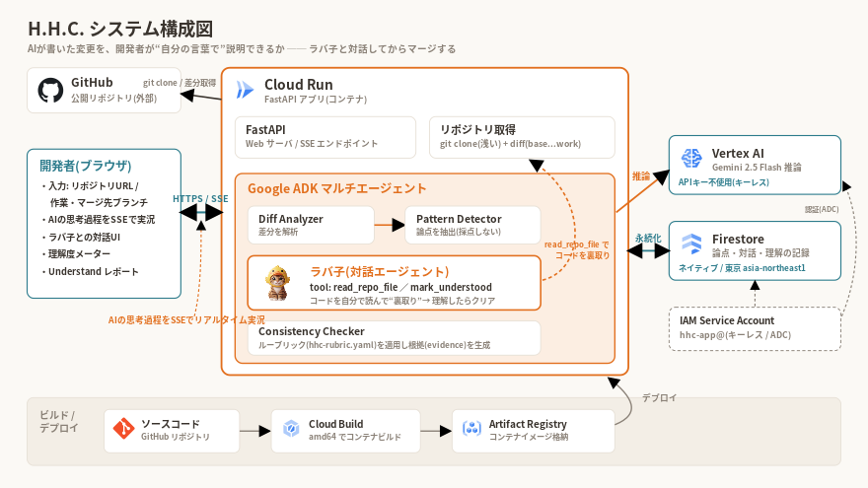Click the amd64 でコンテナビルド text
The image size is (868, 488).
coord(355,437)
